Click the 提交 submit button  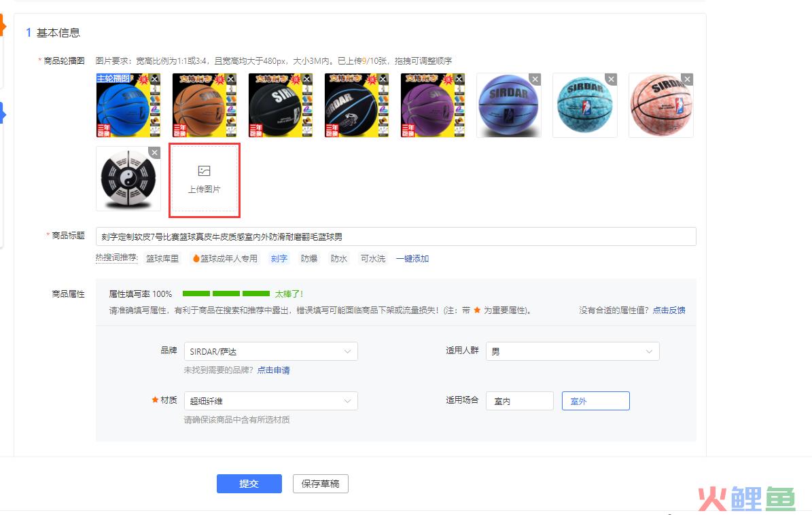coord(249,484)
